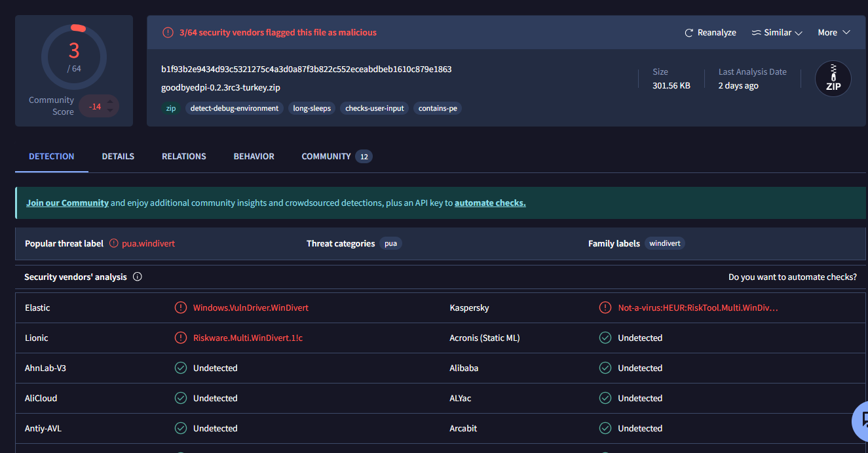Click the 3/64 security vendors flagged text
This screenshot has width=868, height=453.
click(278, 32)
